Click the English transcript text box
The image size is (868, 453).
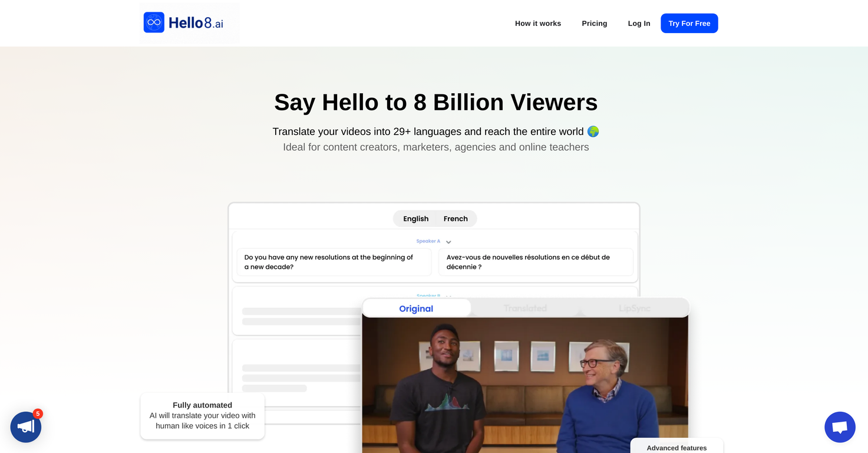click(x=334, y=262)
